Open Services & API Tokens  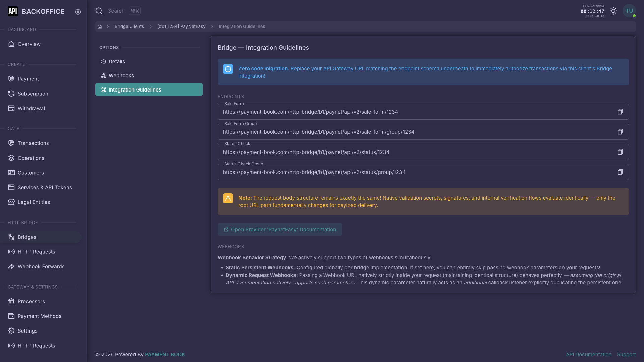tap(41, 187)
